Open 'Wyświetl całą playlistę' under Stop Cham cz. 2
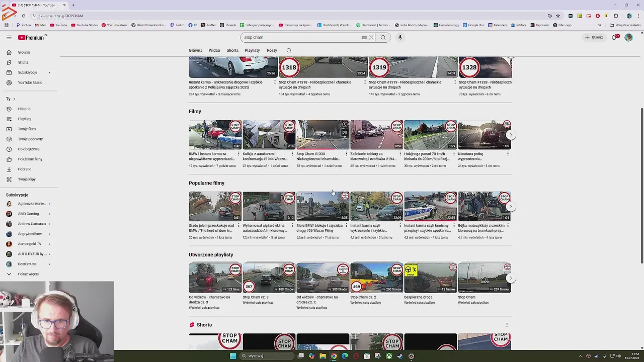 (x=365, y=303)
